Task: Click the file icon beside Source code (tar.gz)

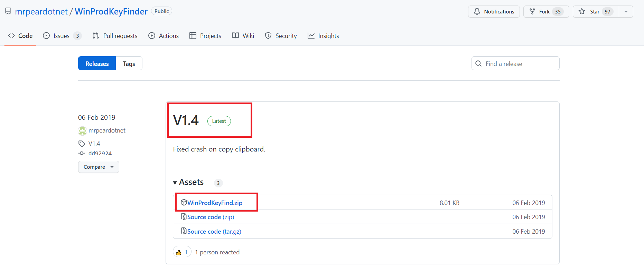Action: [184, 231]
